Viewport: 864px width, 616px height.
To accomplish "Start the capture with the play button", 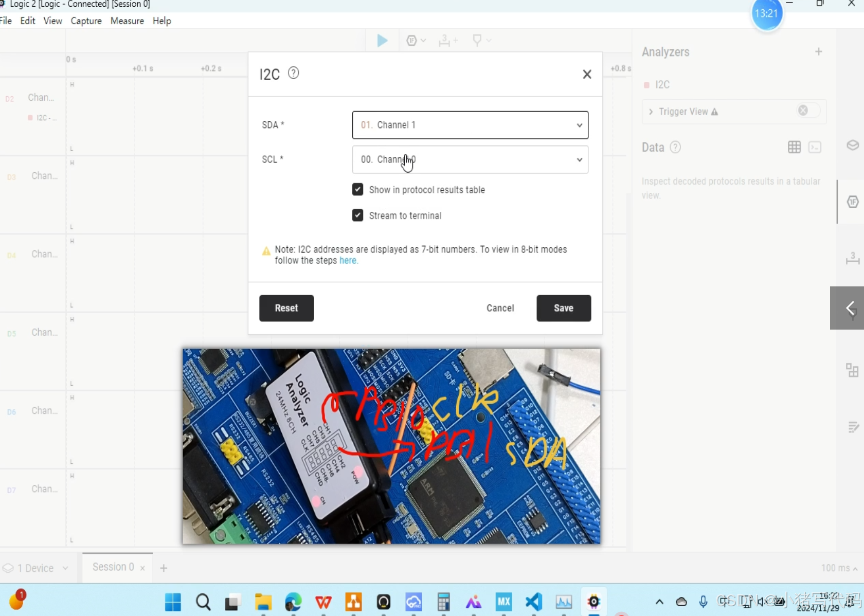I will pyautogui.click(x=382, y=41).
